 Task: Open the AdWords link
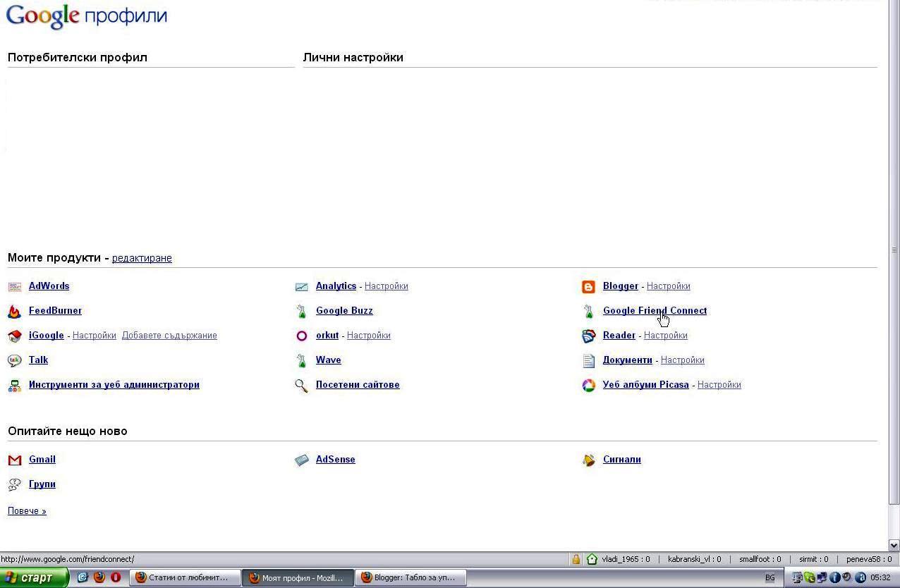49,286
